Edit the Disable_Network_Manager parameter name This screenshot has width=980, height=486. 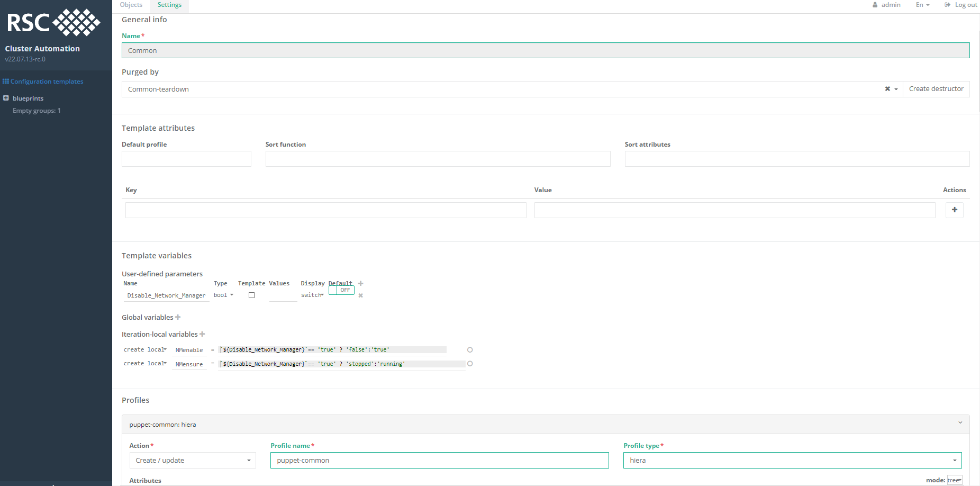(166, 295)
